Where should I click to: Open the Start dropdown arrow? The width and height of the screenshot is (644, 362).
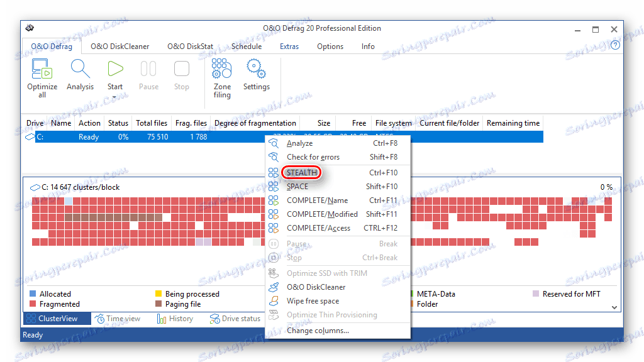click(x=114, y=97)
